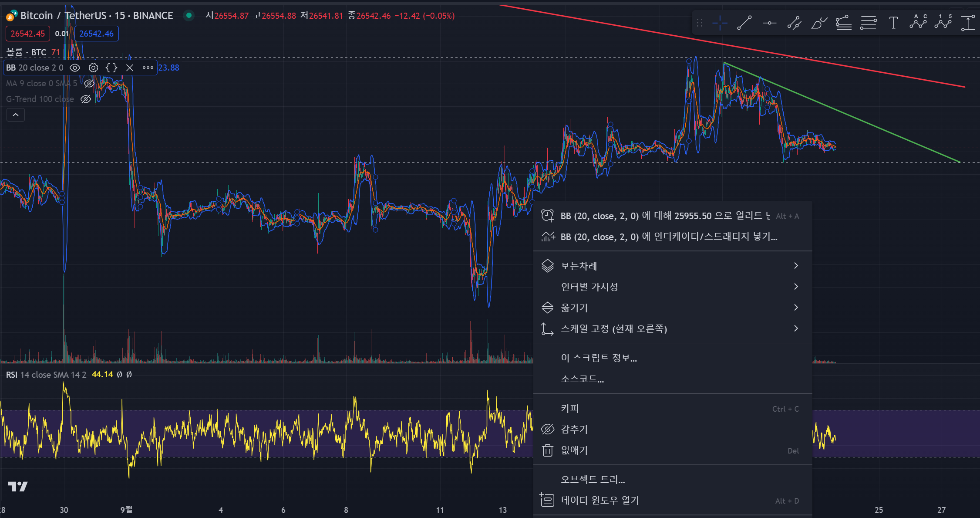Click the 볼륨 BTC volume legend
This screenshot has height=518, width=980.
tap(26, 52)
